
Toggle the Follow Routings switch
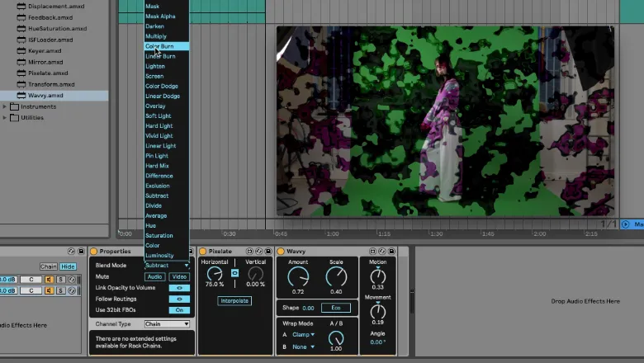(x=179, y=299)
